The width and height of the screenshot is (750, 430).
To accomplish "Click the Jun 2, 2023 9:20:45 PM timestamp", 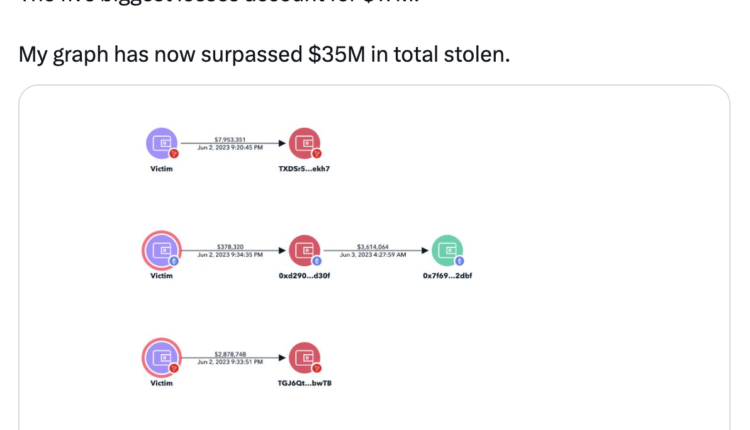I will pos(230,148).
